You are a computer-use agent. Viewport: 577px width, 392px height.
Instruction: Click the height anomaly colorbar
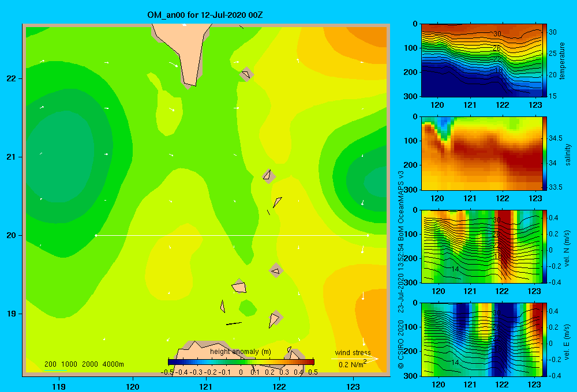pyautogui.click(x=241, y=362)
